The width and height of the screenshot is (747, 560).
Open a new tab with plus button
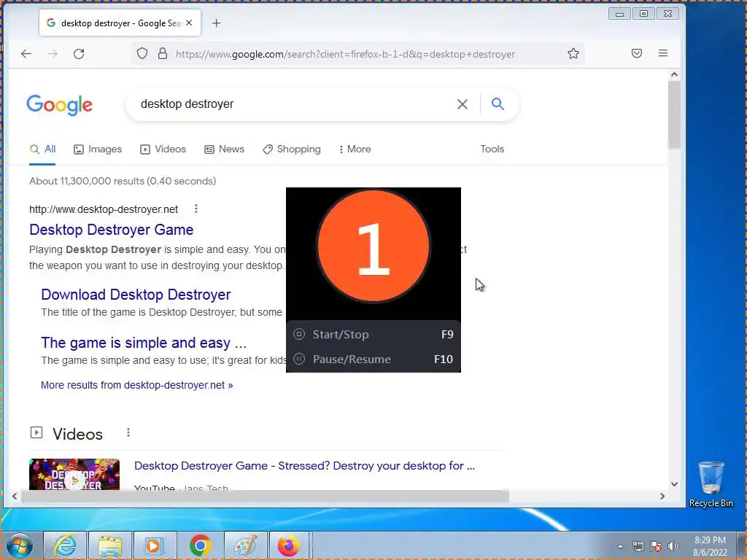(216, 23)
